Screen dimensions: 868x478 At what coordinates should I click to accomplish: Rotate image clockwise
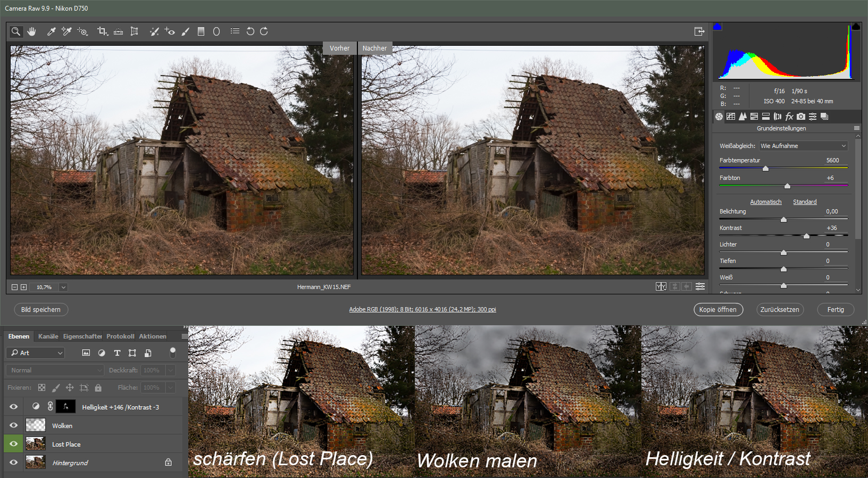264,31
